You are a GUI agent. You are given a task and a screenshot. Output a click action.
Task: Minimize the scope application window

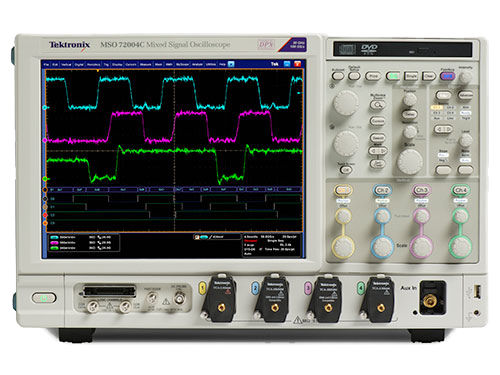pyautogui.click(x=287, y=64)
